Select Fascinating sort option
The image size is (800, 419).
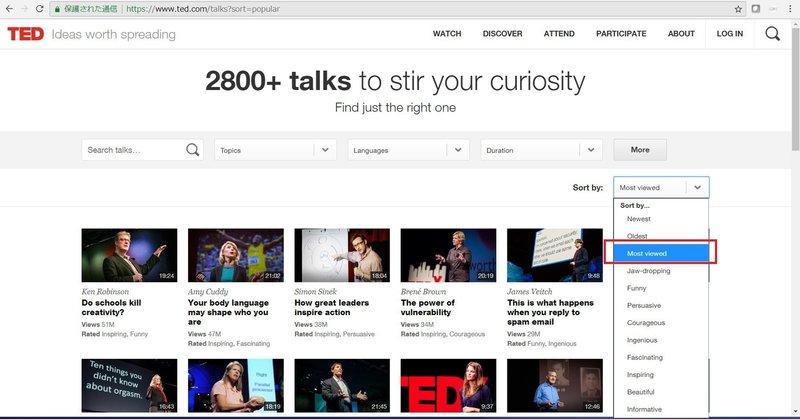(x=645, y=358)
